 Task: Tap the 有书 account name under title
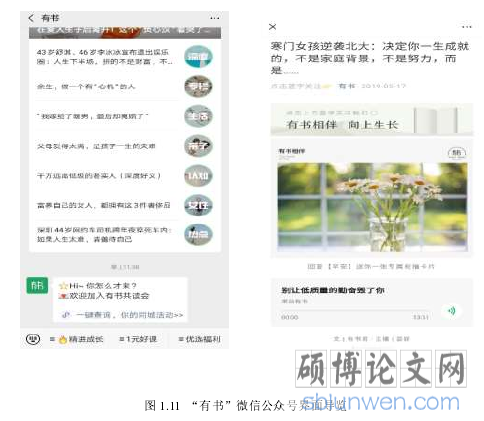click(347, 86)
